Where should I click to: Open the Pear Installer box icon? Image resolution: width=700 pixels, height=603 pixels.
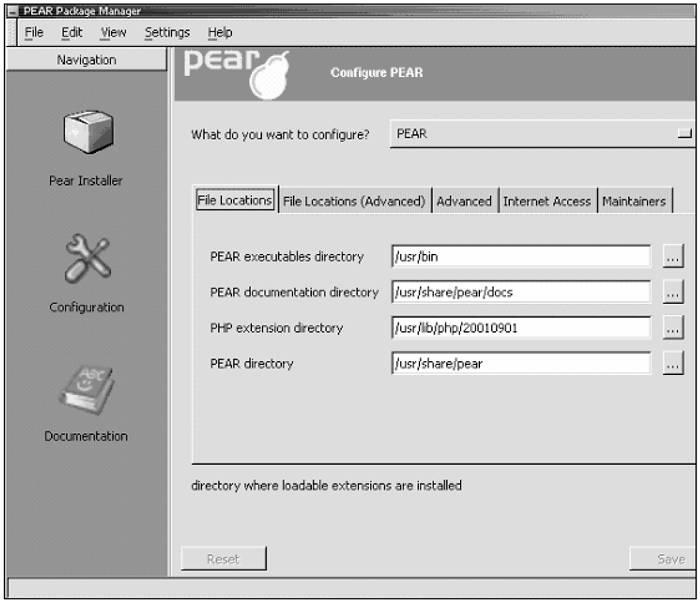click(x=88, y=132)
